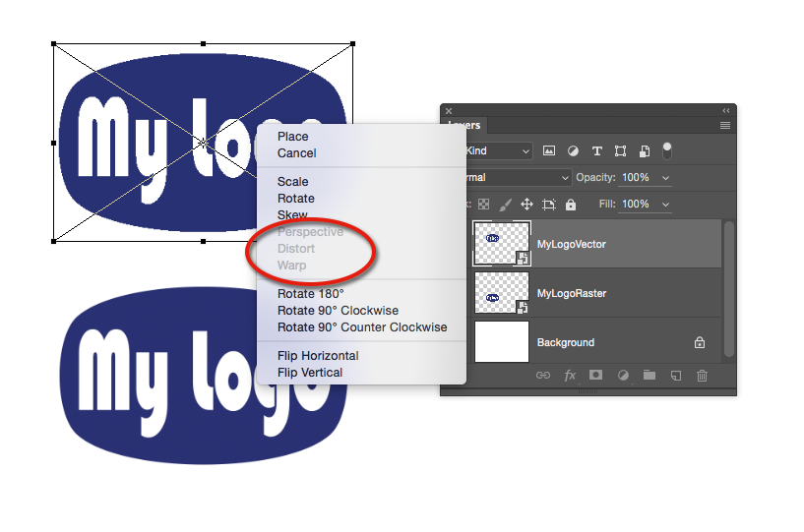Click Background layer name
The width and height of the screenshot is (804, 532).
pyautogui.click(x=566, y=342)
